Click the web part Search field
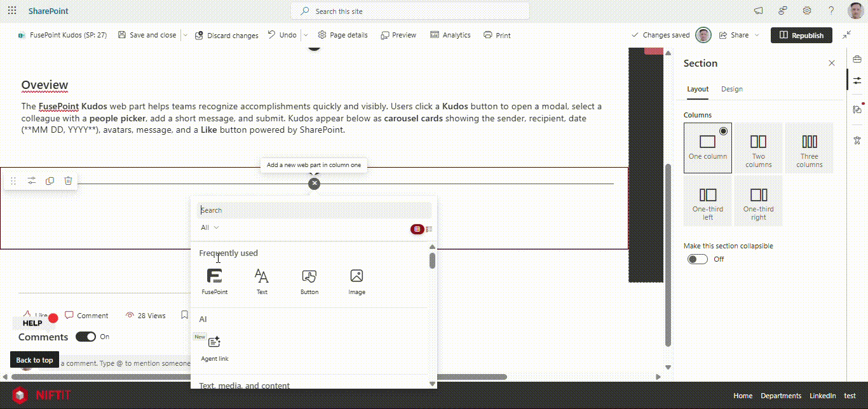The height and width of the screenshot is (409, 868). click(x=315, y=210)
